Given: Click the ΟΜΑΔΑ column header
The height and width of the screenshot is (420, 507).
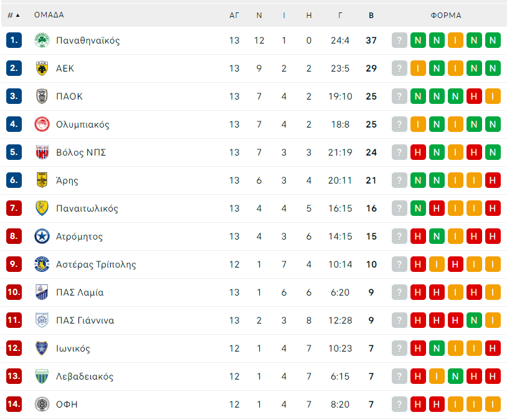Looking at the screenshot, I should click(49, 15).
